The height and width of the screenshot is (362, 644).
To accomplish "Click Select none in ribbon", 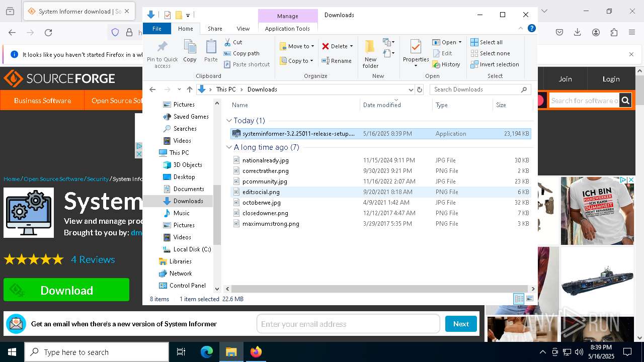I will [x=490, y=53].
